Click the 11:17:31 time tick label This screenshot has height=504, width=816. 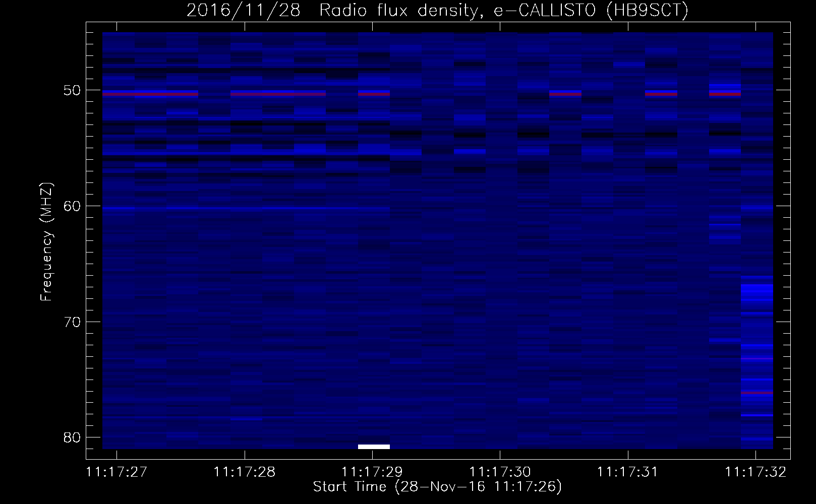coord(628,472)
